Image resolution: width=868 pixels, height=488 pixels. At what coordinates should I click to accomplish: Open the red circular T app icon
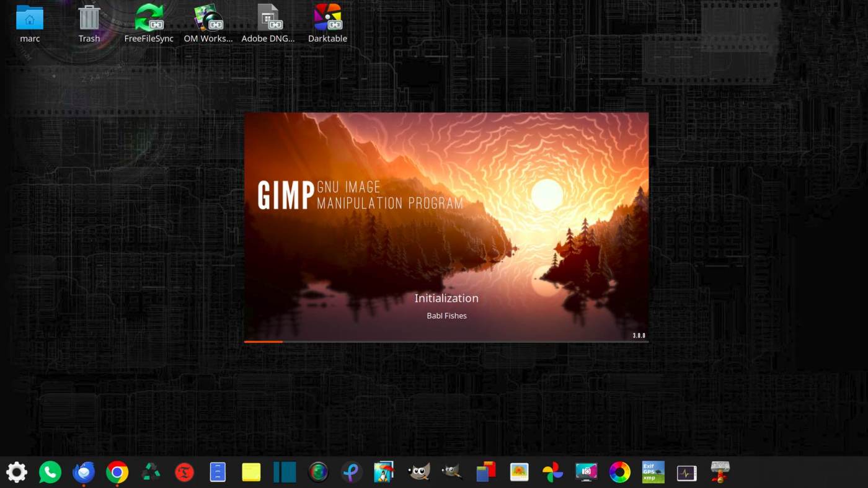(x=184, y=472)
